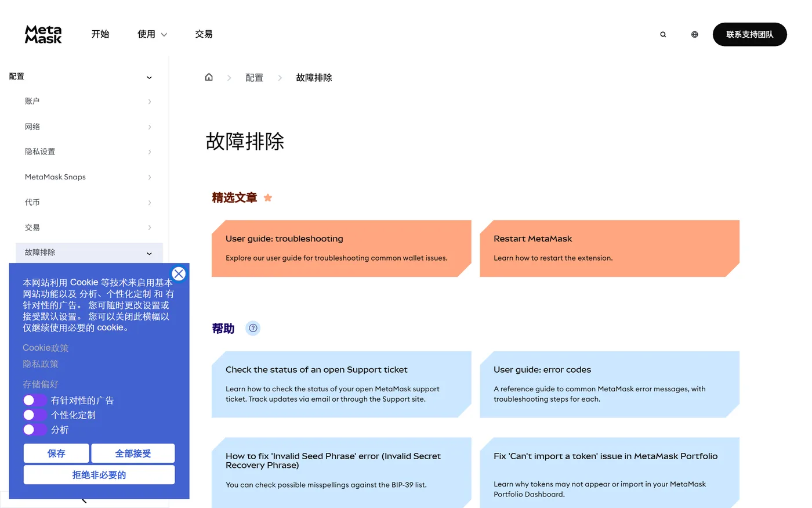Click the 帮助 heading
The width and height of the screenshot is (812, 508).
point(223,329)
